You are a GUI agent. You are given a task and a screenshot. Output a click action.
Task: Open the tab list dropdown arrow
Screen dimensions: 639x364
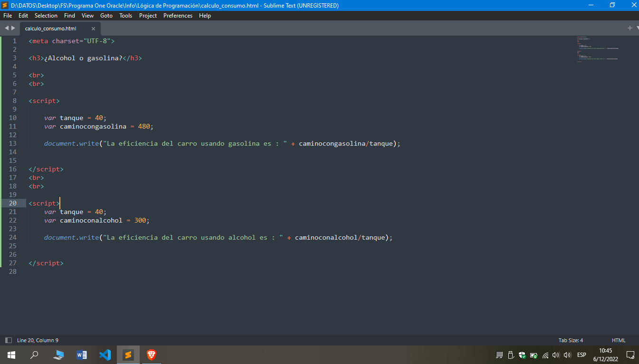[637, 28]
